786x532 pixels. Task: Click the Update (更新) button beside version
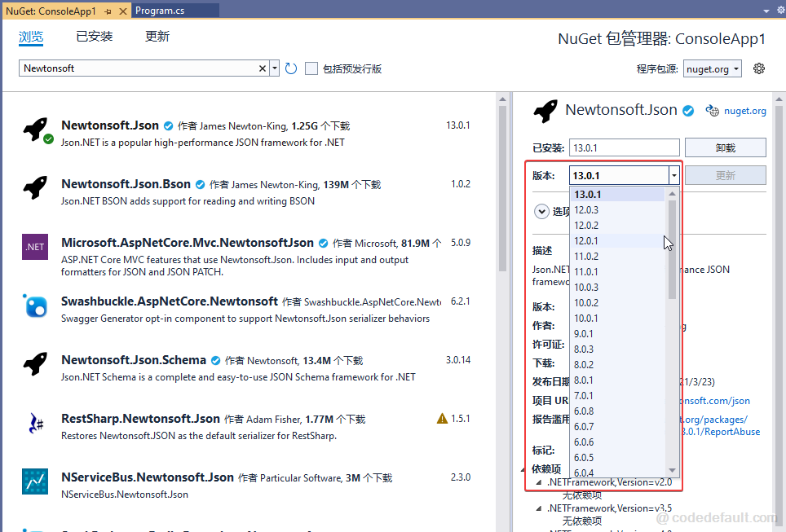(x=726, y=176)
